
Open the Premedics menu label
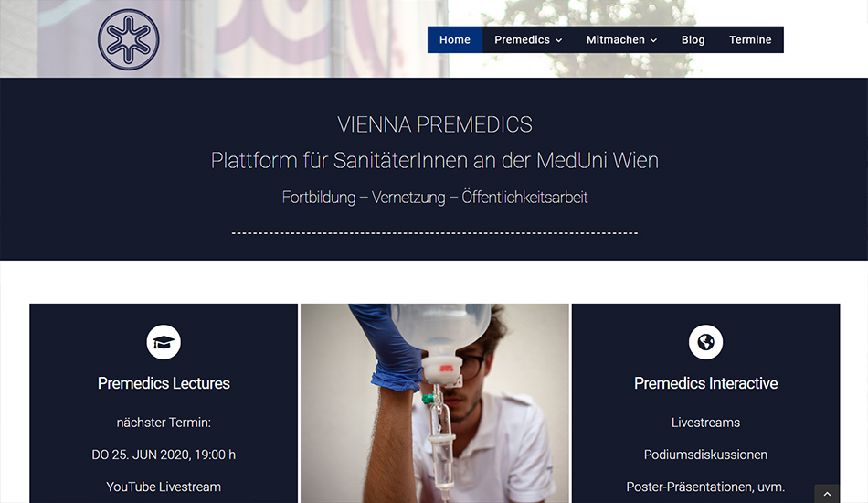[522, 40]
